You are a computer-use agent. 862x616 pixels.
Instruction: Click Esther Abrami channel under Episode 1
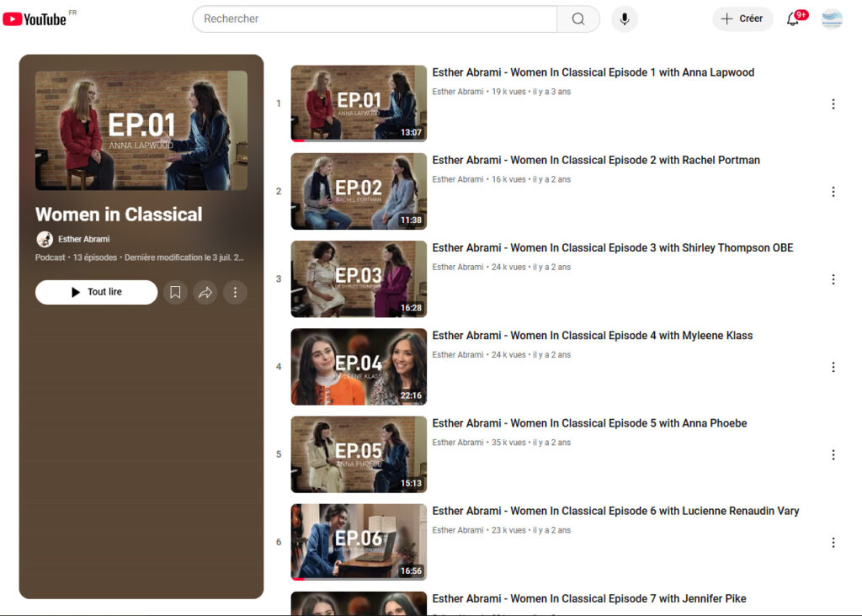[x=457, y=92]
